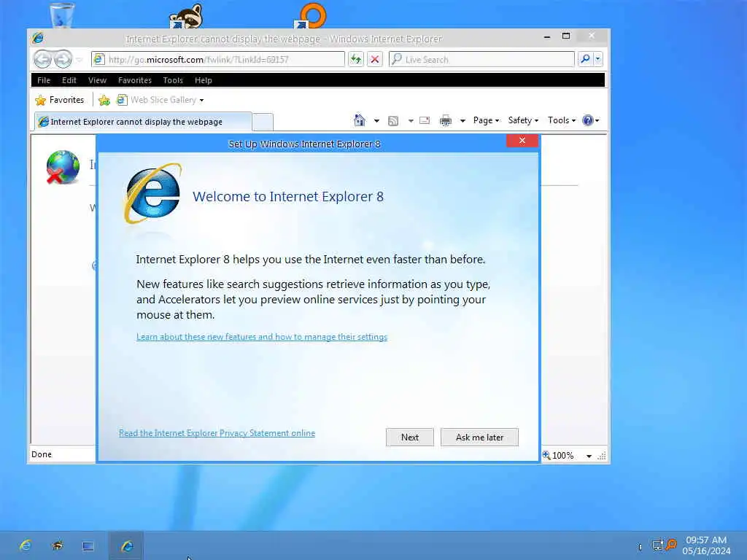Image resolution: width=747 pixels, height=560 pixels.
Task: Click the zoom magnifier icon in status bar
Action: point(546,455)
